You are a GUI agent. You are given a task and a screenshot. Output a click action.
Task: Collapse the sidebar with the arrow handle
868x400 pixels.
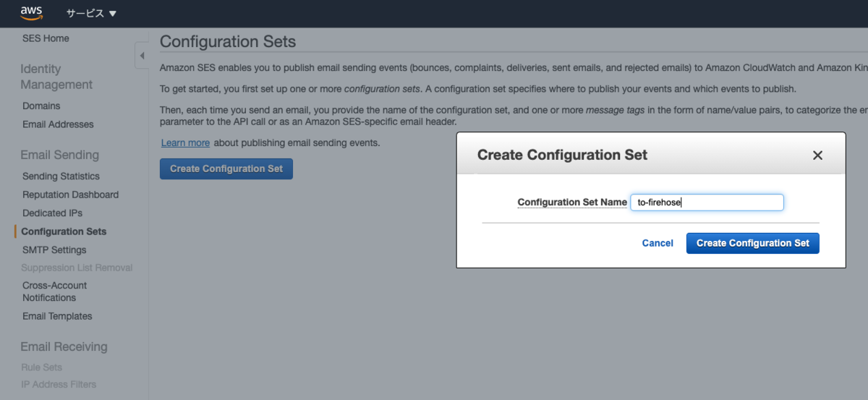tap(142, 56)
